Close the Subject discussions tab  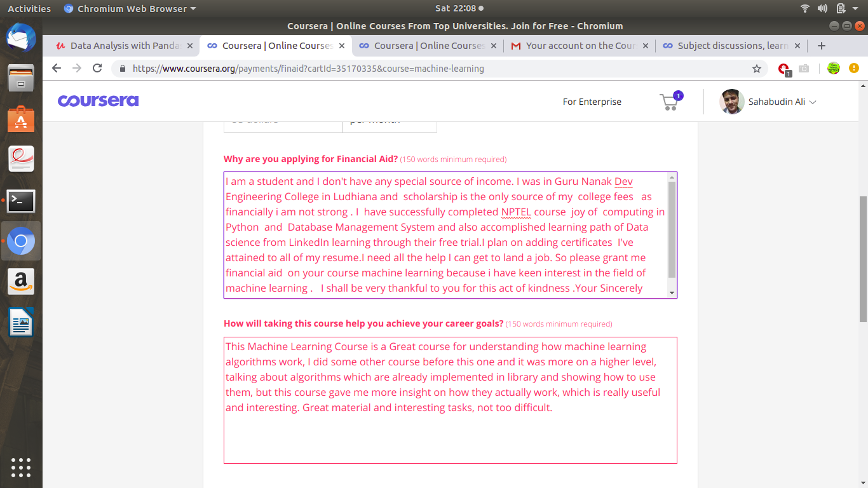coord(797,46)
